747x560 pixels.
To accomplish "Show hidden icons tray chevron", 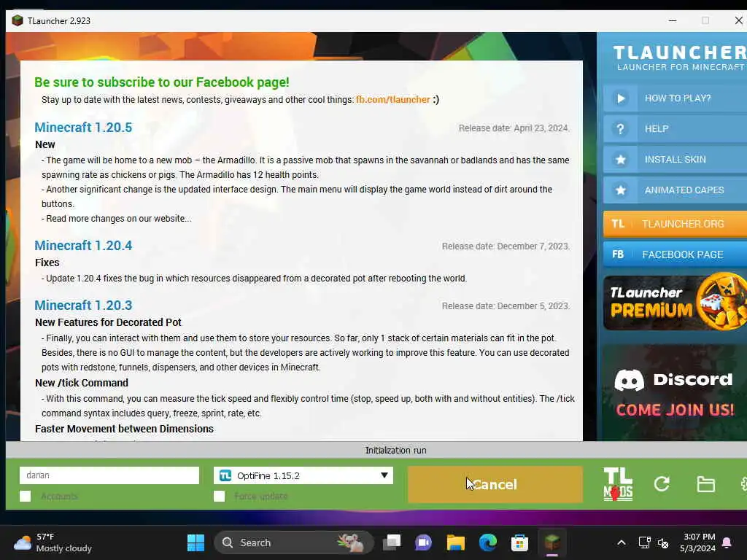I will click(x=622, y=542).
